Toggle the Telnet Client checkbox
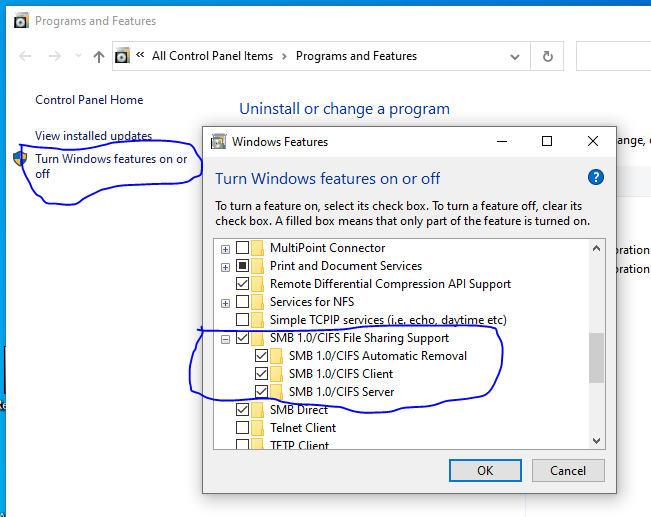 pos(242,428)
